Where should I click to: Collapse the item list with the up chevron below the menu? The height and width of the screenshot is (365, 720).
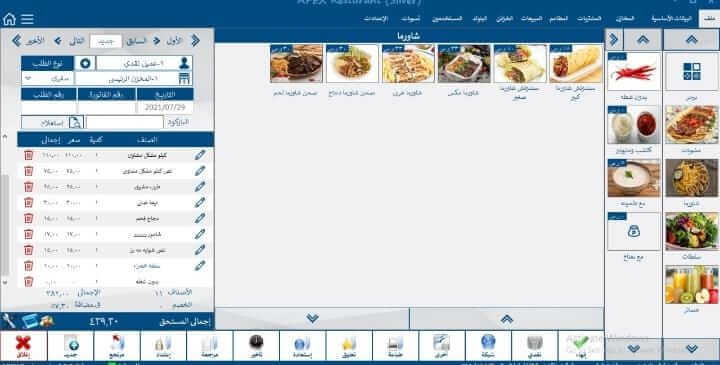coord(506,319)
